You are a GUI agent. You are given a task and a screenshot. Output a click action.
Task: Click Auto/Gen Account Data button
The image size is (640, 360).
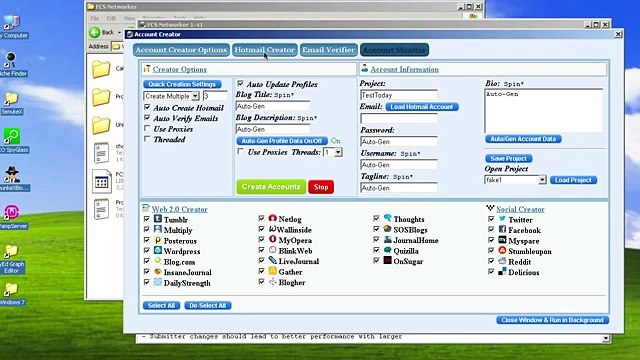[523, 139]
